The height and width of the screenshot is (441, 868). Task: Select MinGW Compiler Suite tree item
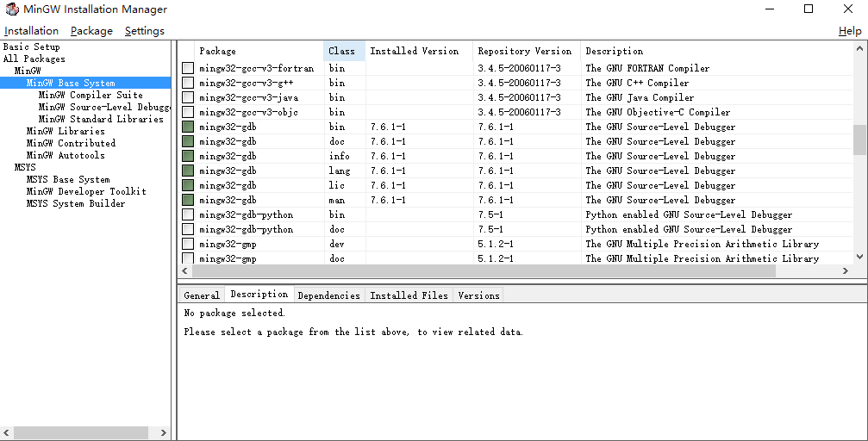coord(91,95)
